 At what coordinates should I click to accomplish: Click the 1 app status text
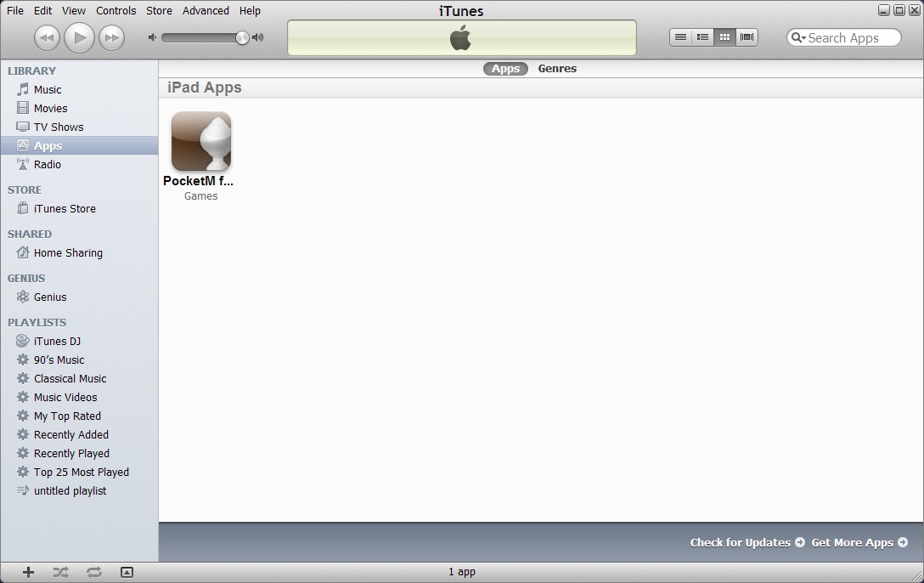coord(462,572)
